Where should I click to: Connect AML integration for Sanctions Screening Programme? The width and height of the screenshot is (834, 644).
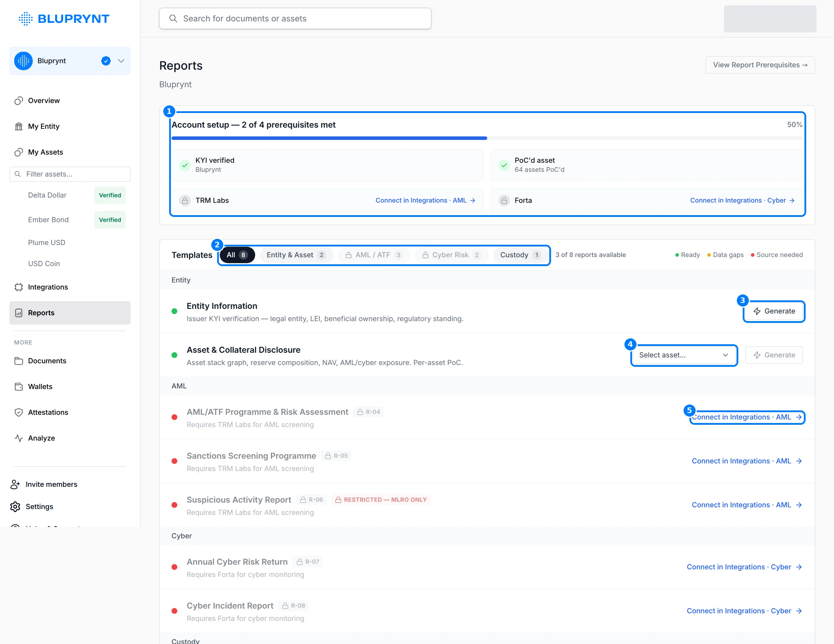coord(747,461)
